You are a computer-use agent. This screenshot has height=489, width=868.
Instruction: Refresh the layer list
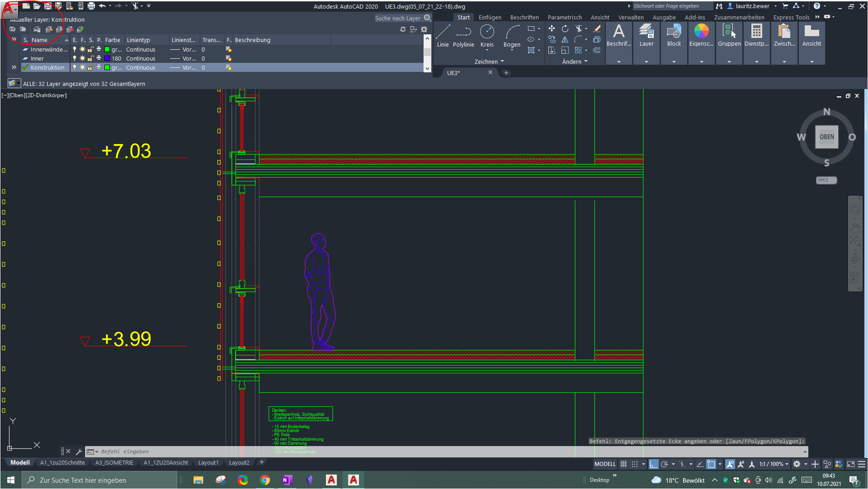pyautogui.click(x=403, y=29)
